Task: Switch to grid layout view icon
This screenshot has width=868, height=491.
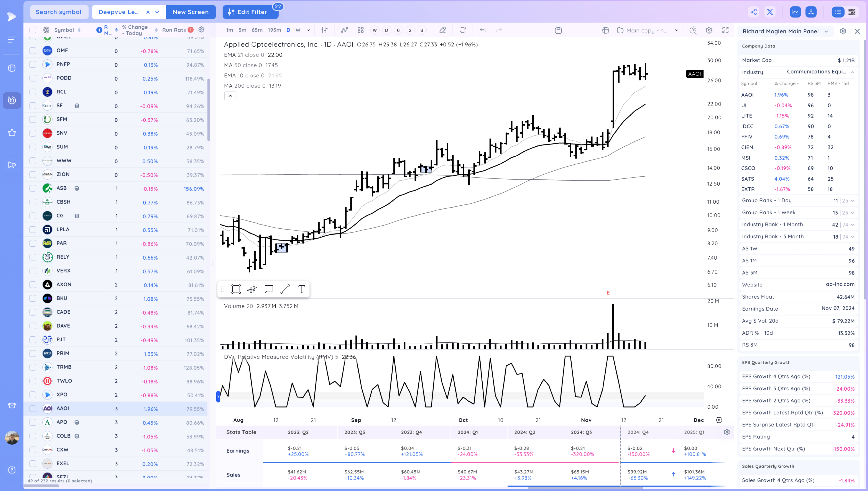Action: pyautogui.click(x=852, y=12)
